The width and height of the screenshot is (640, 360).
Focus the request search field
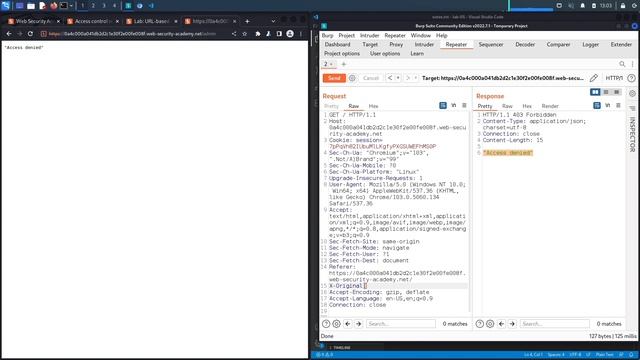pyautogui.click(x=401, y=324)
